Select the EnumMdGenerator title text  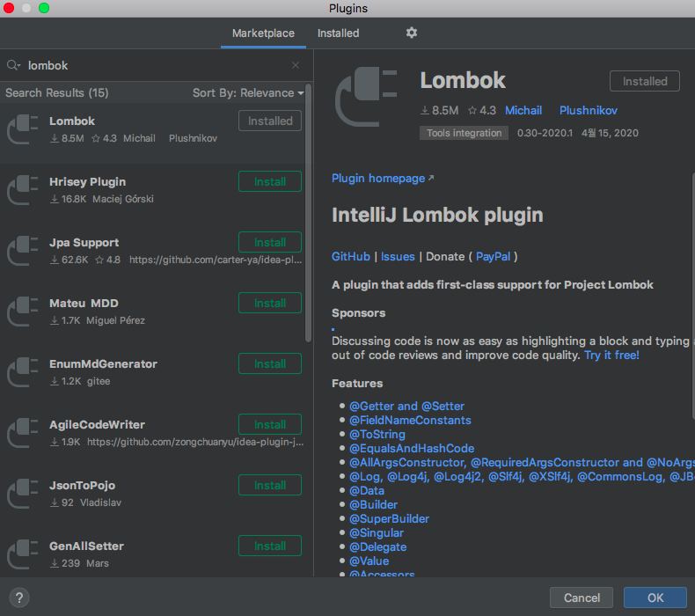[103, 364]
